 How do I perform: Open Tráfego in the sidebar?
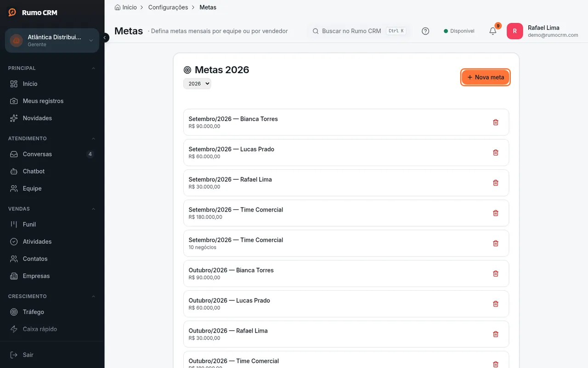52,312
